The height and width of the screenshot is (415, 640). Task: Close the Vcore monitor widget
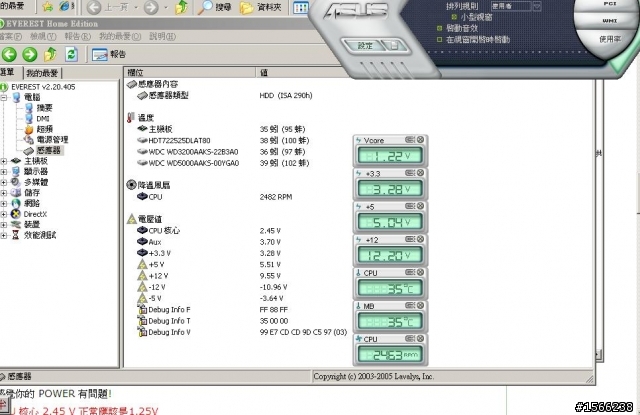[420, 140]
